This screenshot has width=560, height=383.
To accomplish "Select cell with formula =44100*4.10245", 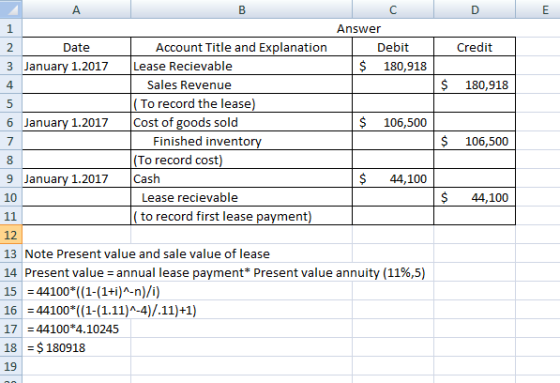I will [x=76, y=329].
